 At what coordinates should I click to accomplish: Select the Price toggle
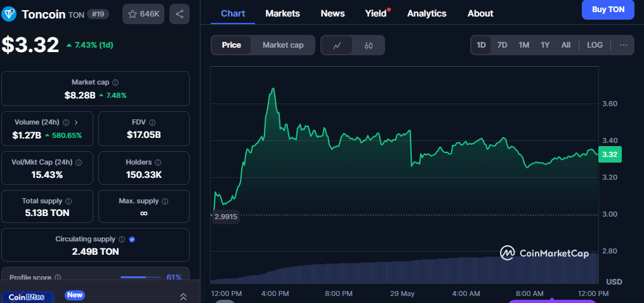coord(231,45)
